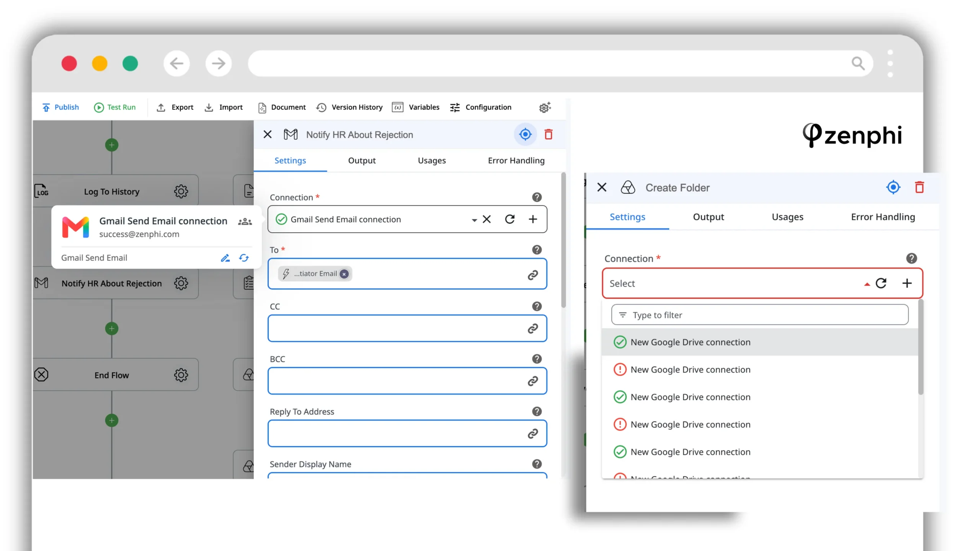Switch to Output tab in Create Folder panel
This screenshot has height=551, width=980.
click(x=709, y=217)
